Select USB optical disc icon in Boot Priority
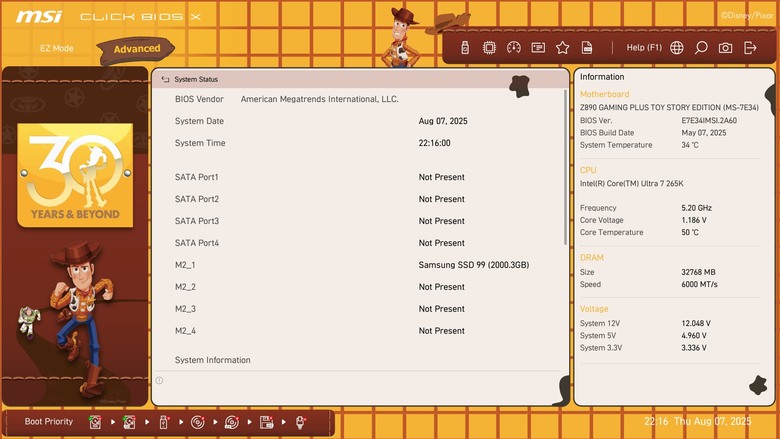Screen dimensions: 780x439 coord(232,422)
